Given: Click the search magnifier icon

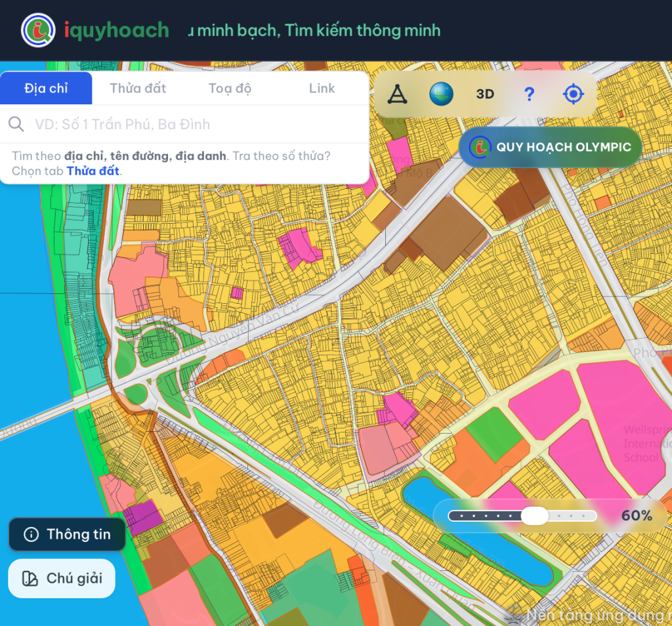Looking at the screenshot, I should [x=16, y=124].
